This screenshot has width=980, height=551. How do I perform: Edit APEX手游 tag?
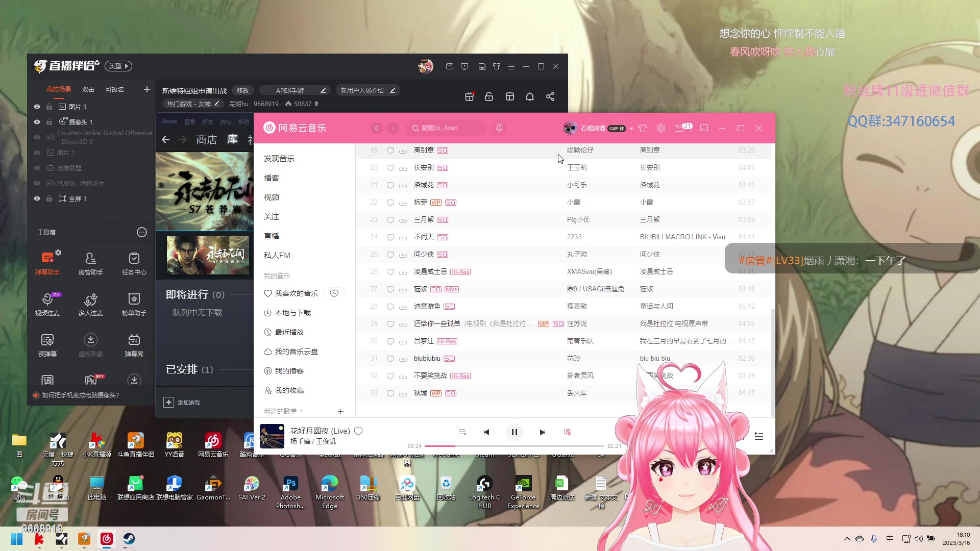(x=323, y=90)
